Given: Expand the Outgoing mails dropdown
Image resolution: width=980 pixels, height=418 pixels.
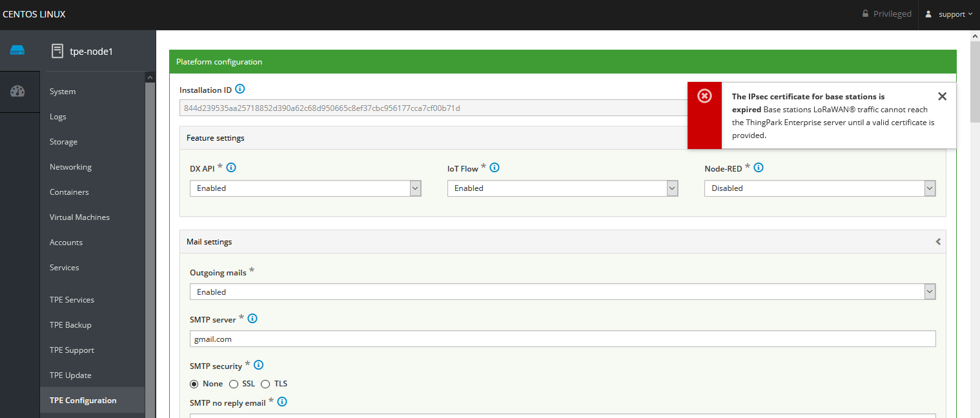Looking at the screenshot, I should point(562,292).
